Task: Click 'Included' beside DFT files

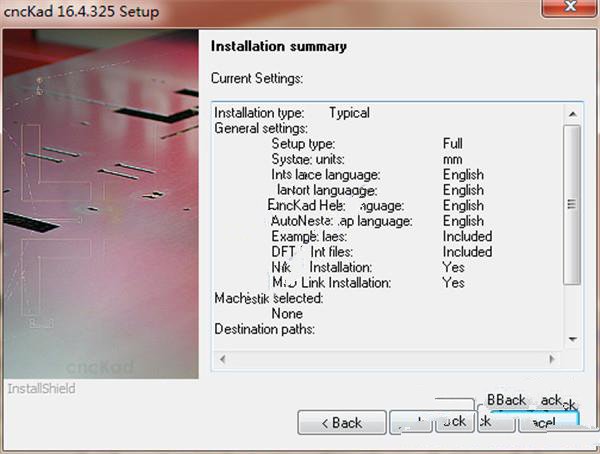Action: tap(467, 252)
